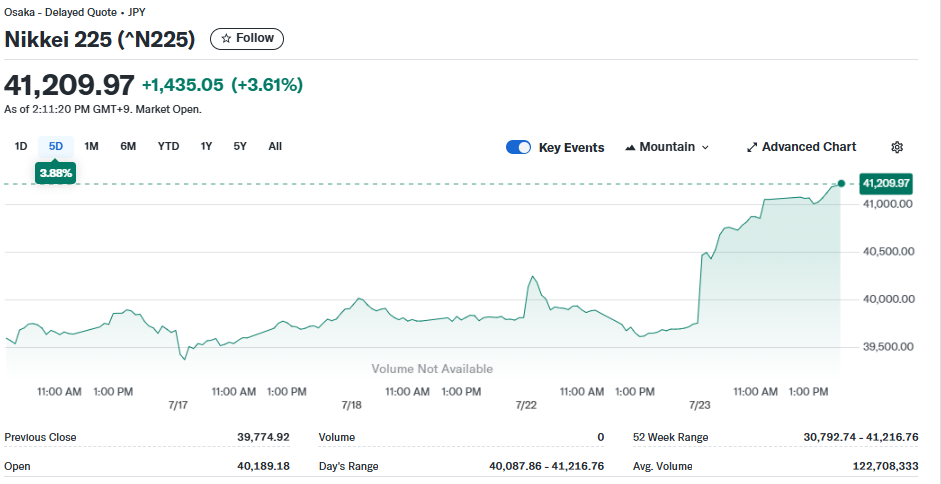Select the 5D time range tab
The image size is (941, 484).
(56, 146)
